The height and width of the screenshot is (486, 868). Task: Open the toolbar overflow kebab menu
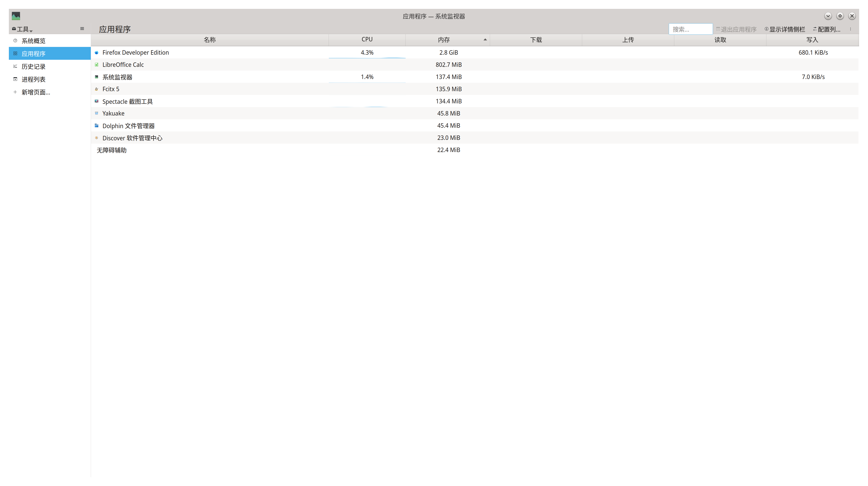pyautogui.click(x=850, y=29)
